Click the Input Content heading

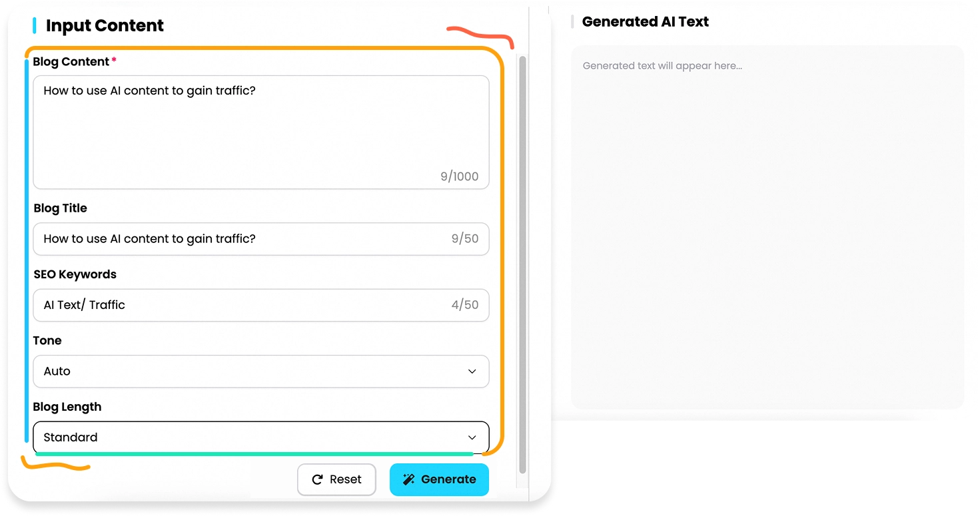pos(105,26)
